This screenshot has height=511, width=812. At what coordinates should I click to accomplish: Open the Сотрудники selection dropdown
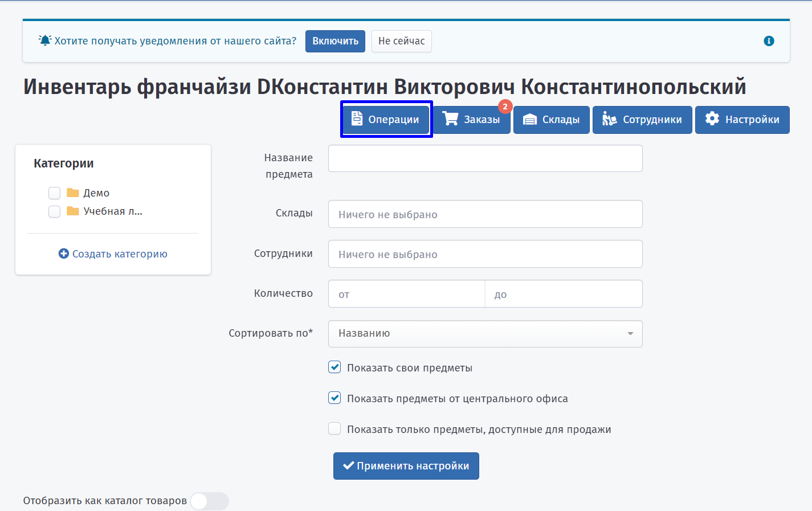(485, 254)
